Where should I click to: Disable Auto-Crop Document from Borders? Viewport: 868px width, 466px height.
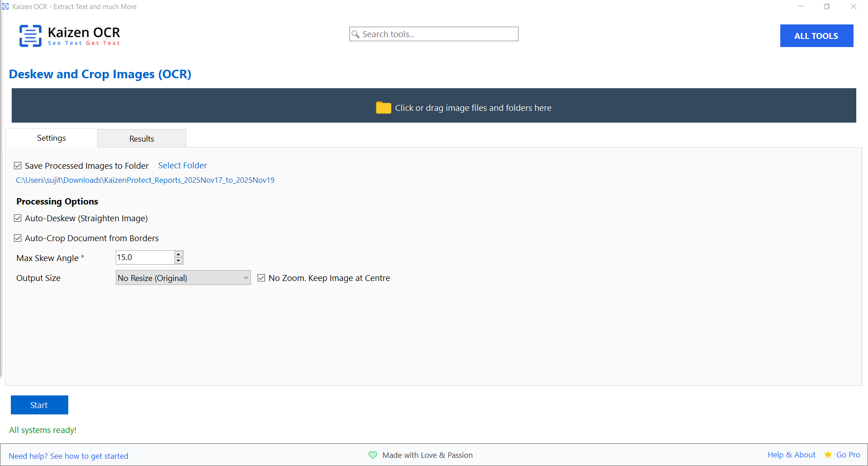[18, 238]
